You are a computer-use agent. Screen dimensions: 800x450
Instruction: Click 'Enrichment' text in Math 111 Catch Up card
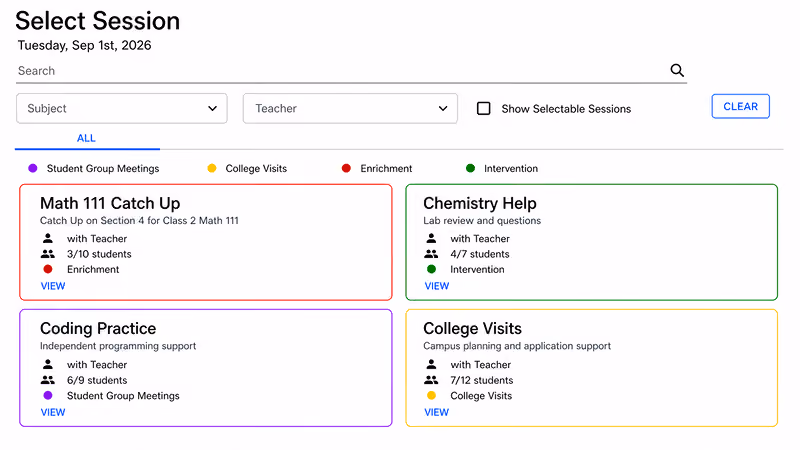(x=93, y=269)
